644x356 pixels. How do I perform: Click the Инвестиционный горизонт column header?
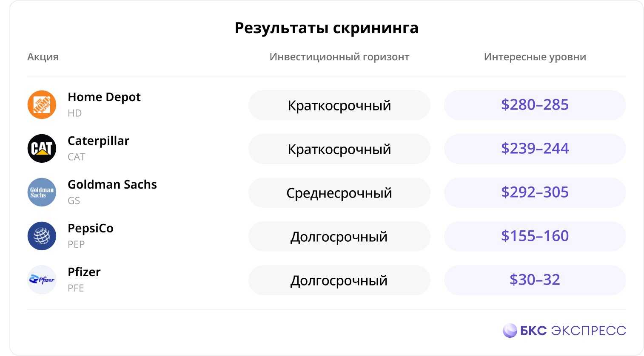pos(339,57)
